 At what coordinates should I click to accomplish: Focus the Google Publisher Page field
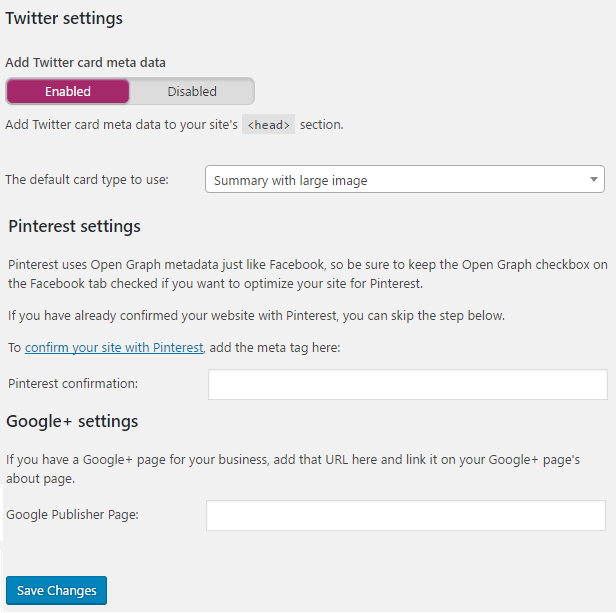(405, 515)
